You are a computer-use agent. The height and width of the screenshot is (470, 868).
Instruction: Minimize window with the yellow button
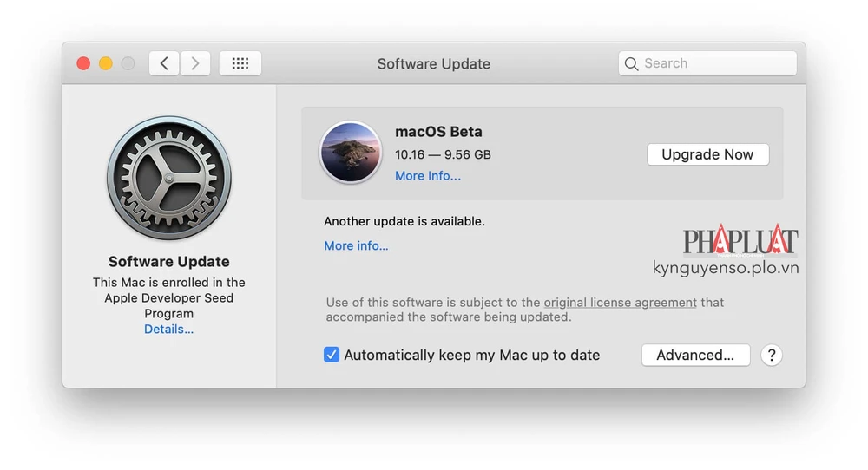pyautogui.click(x=106, y=63)
